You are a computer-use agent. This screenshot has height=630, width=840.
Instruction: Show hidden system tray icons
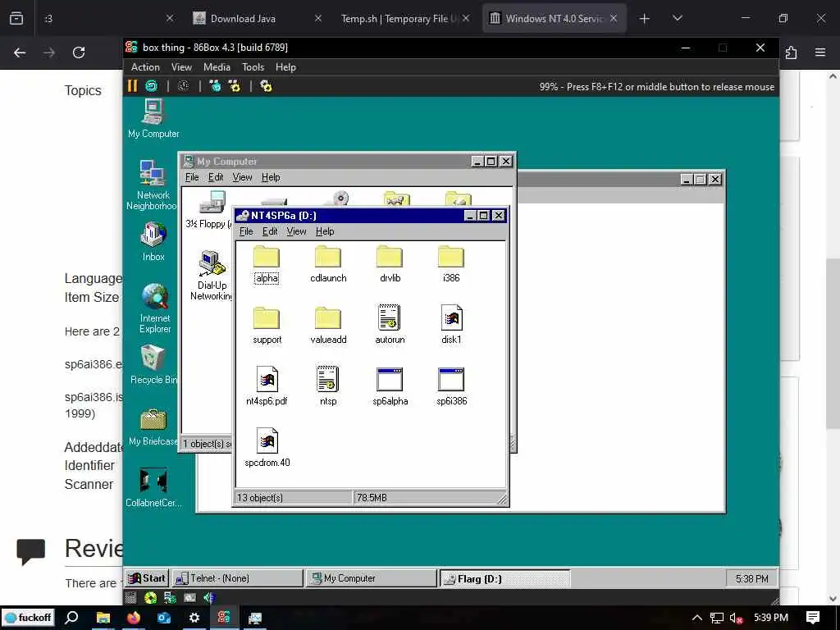point(697,618)
